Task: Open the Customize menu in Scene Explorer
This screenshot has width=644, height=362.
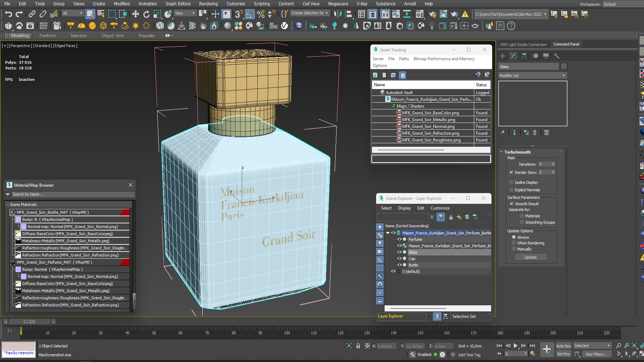Action: (440, 208)
